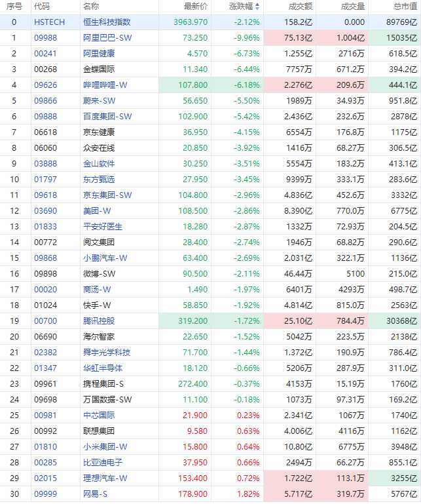The image size is (421, 504).
Task: Click the 代码 column header
Action: coord(41,7)
